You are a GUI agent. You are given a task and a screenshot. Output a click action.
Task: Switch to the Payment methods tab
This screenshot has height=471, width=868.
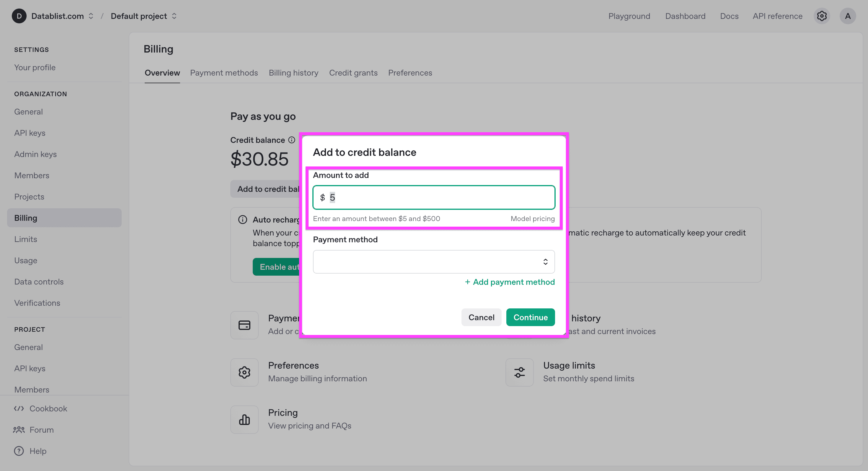click(x=224, y=73)
